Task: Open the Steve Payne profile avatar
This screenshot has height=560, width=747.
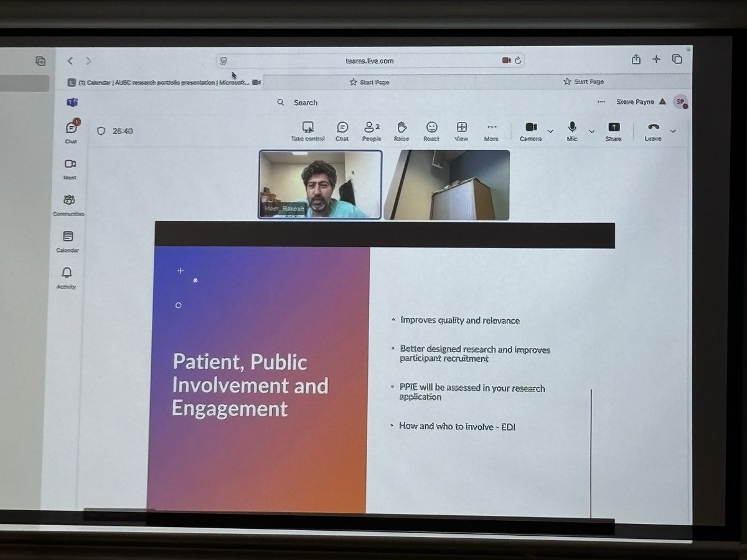Action: (x=680, y=101)
